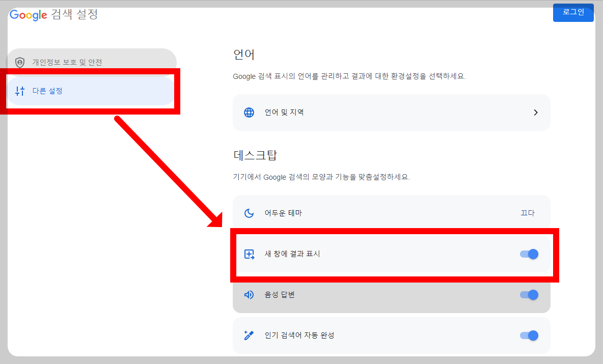This screenshot has width=603, height=364.
Task: Open the 언어 및 지역 settings row
Action: (x=391, y=113)
